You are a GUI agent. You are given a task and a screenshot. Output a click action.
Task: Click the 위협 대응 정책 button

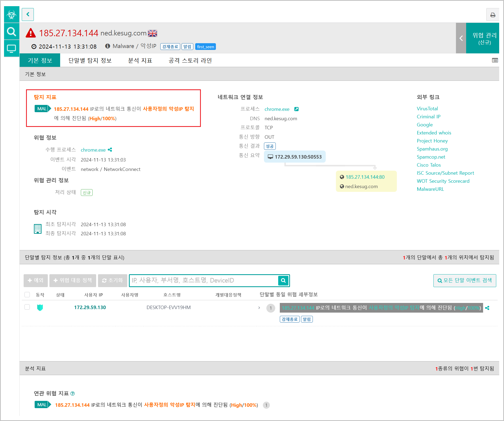(x=73, y=280)
